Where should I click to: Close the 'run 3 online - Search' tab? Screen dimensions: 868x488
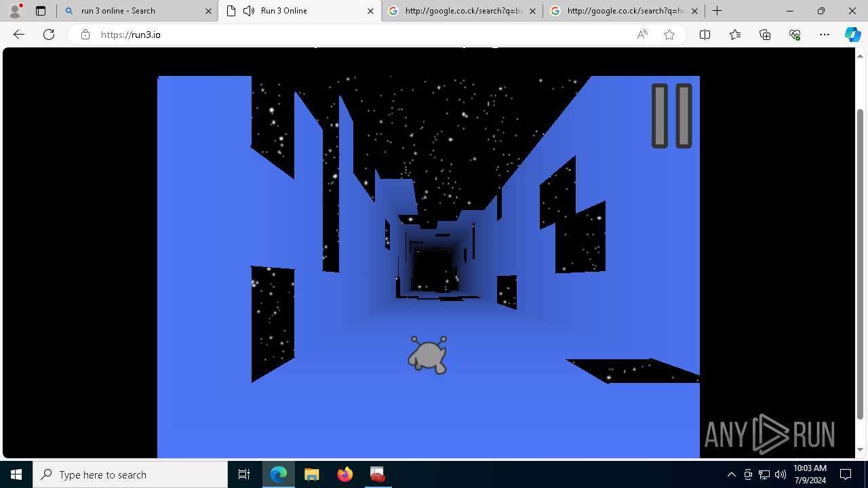pyautogui.click(x=208, y=11)
